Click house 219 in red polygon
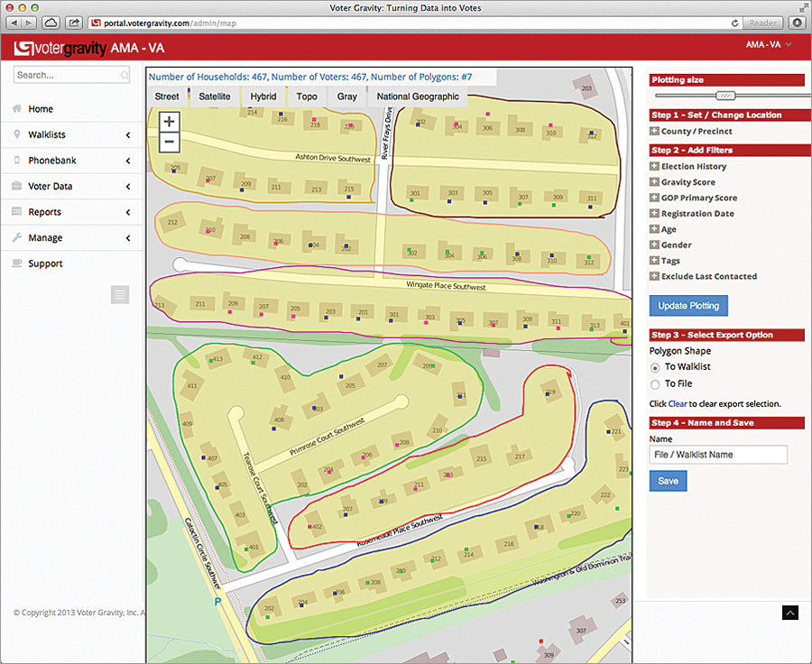Image resolution: width=812 pixels, height=664 pixels. pyautogui.click(x=550, y=392)
